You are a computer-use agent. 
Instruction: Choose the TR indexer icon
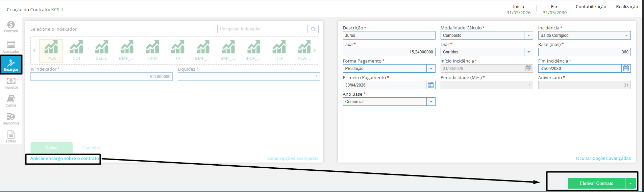click(x=178, y=50)
